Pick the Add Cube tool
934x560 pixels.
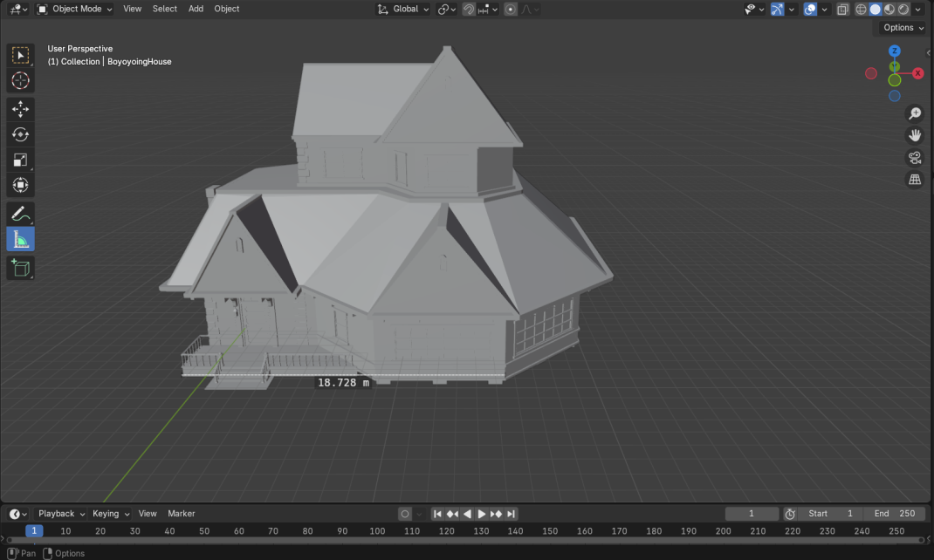[20, 268]
